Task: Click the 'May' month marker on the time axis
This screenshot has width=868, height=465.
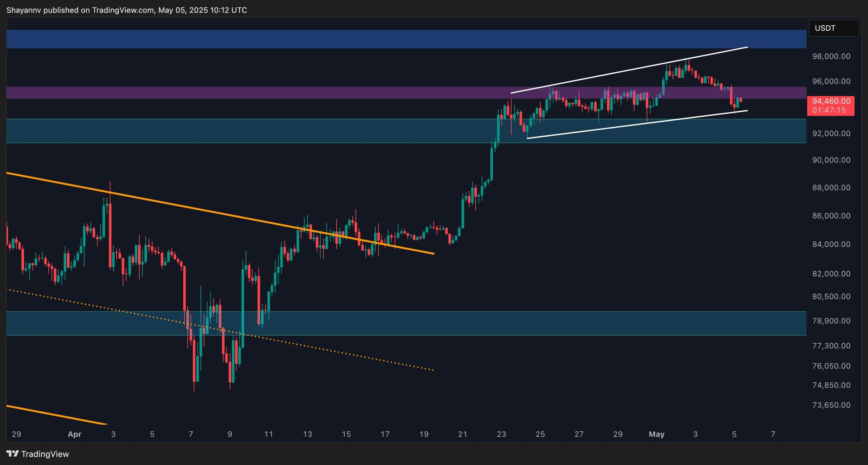Action: 656,434
